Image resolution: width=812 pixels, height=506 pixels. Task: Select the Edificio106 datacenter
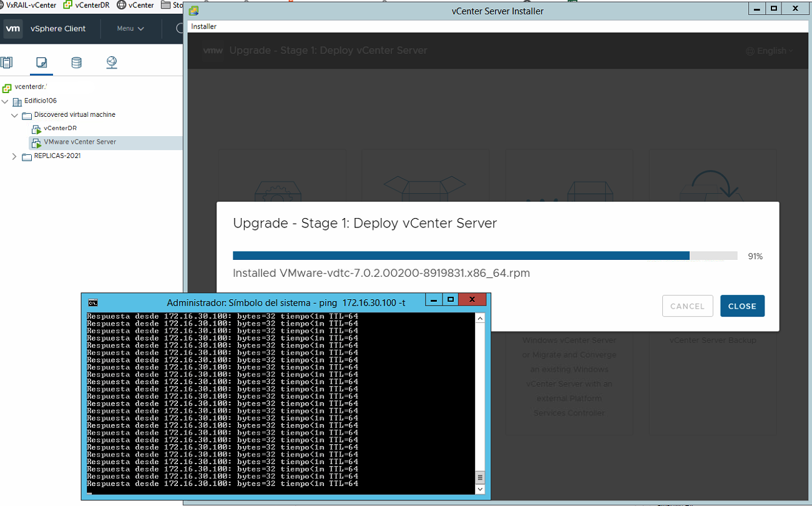[x=41, y=101]
